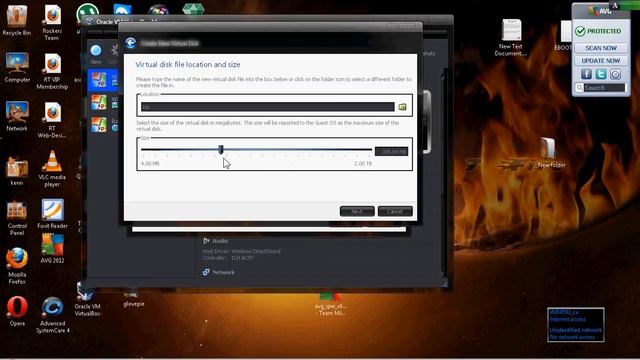Select the second Windows XP virtual machine
This screenshot has height=360, width=640.
click(x=103, y=102)
